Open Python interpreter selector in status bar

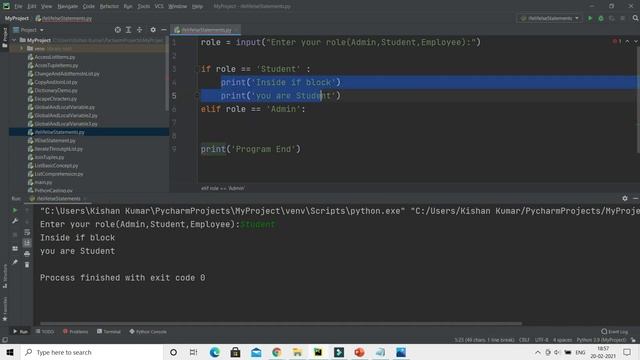(601, 340)
